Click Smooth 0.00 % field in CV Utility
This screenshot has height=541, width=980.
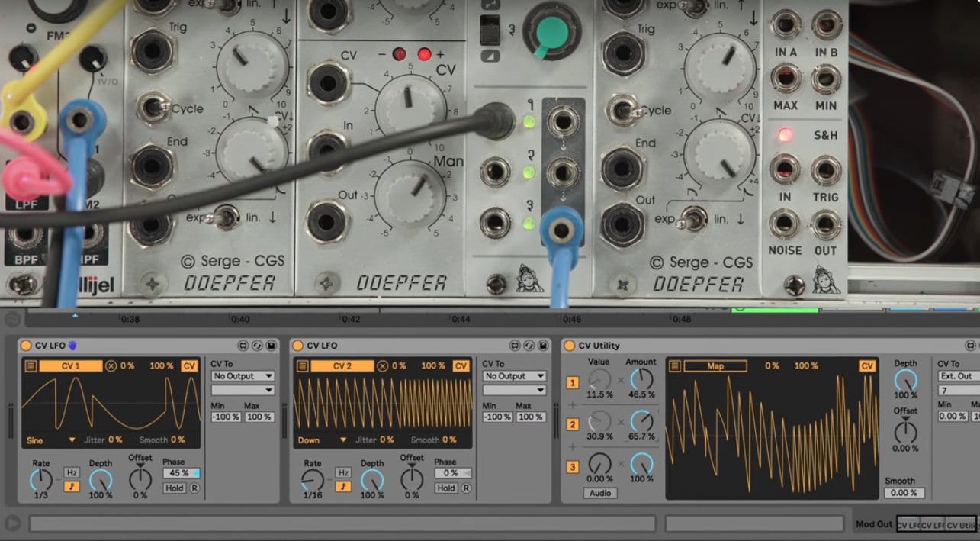[904, 493]
